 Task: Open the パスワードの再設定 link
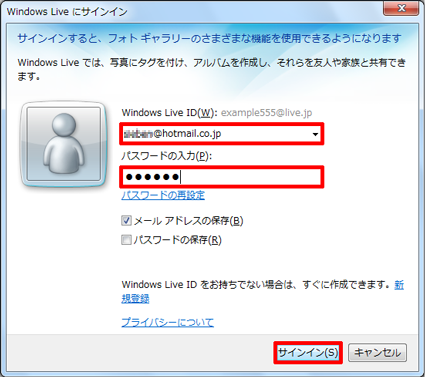coord(163,195)
